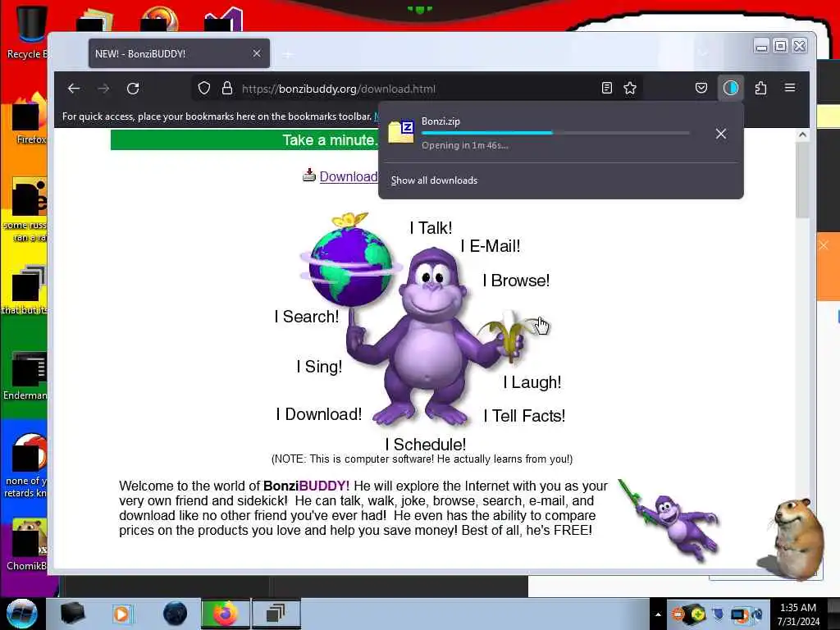This screenshot has width=840, height=630.
Task: Open a new tab with plus button
Action: coord(288,54)
